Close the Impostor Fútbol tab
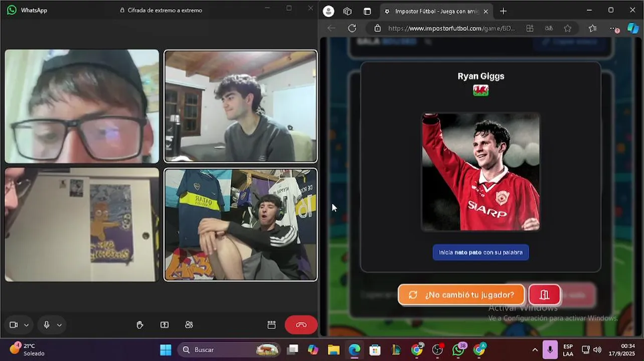 [486, 11]
